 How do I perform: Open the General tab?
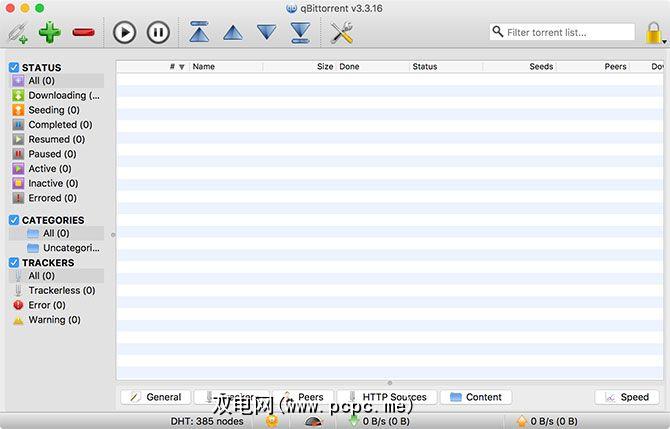click(x=156, y=397)
